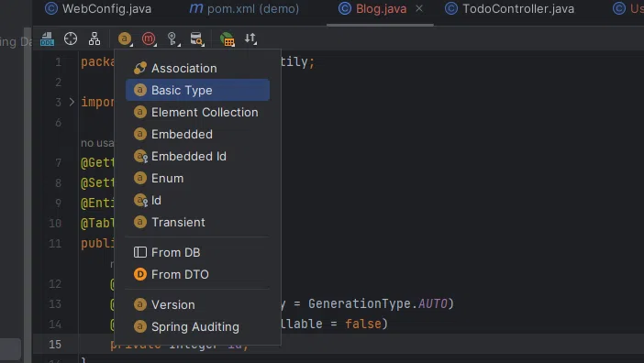The width and height of the screenshot is (644, 363).
Task: Expand the folded import block
Action: (x=72, y=102)
